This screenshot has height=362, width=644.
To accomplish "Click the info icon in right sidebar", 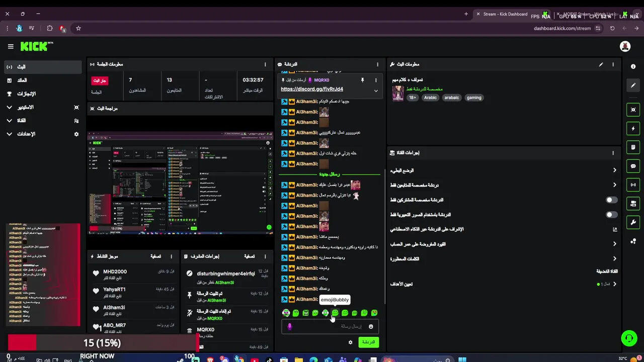I will point(633,66).
